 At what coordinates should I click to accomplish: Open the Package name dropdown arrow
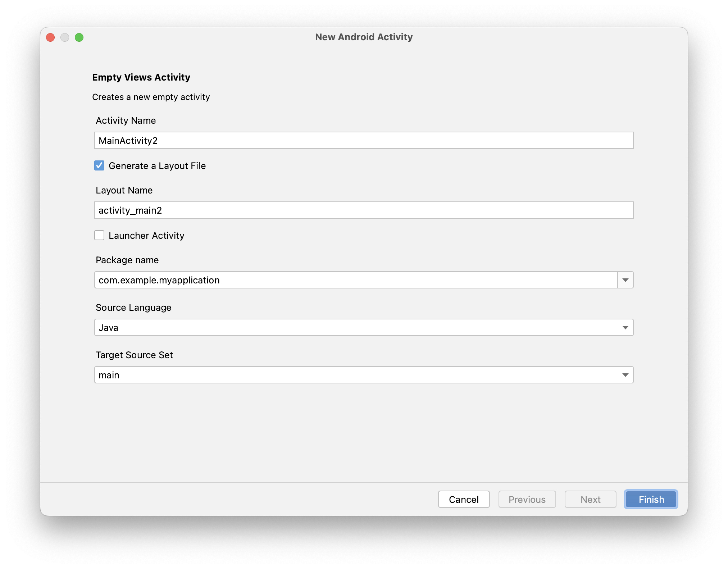click(625, 280)
